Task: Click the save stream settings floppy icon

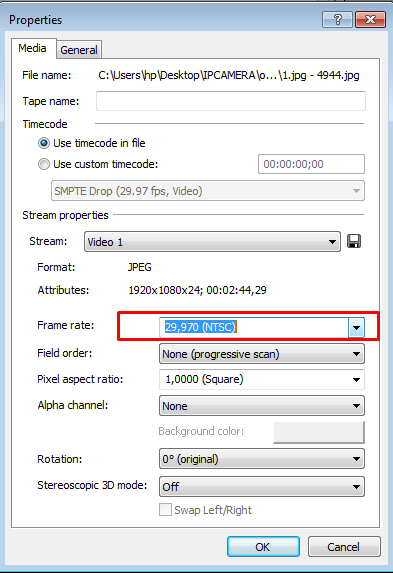Action: [x=354, y=241]
